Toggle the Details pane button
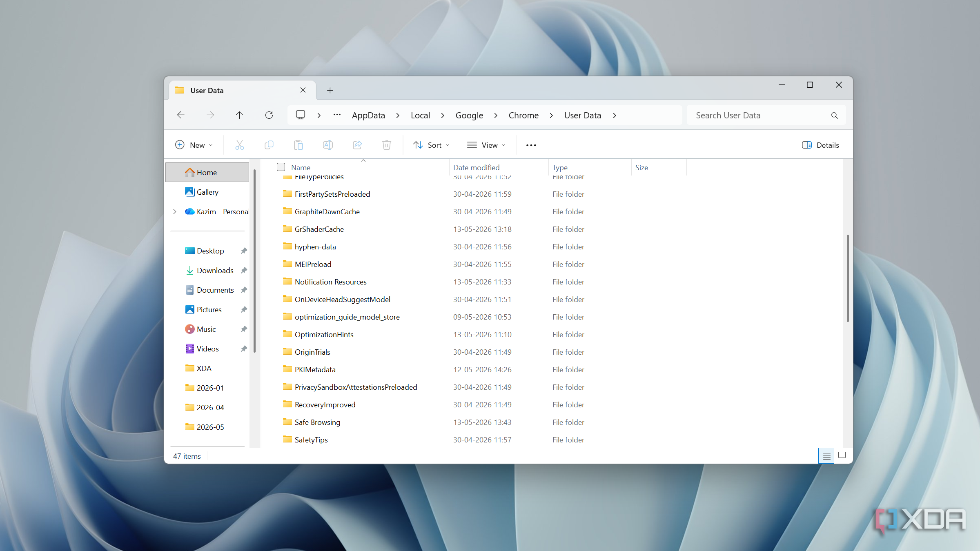The image size is (980, 551). pos(820,145)
